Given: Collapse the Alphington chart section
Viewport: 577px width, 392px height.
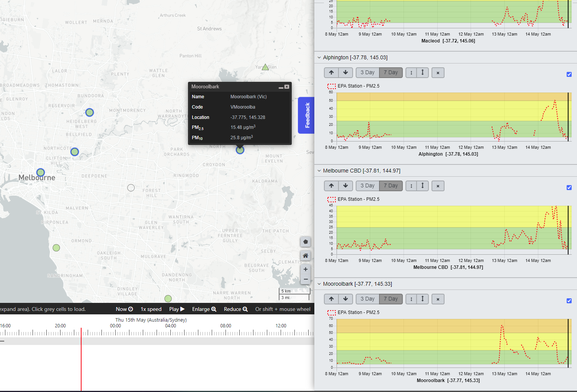Looking at the screenshot, I should pyautogui.click(x=319, y=58).
